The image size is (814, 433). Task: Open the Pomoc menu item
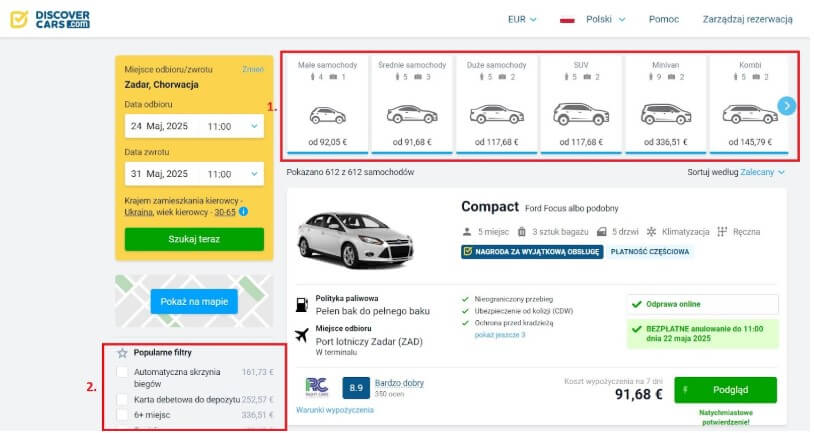coord(663,19)
